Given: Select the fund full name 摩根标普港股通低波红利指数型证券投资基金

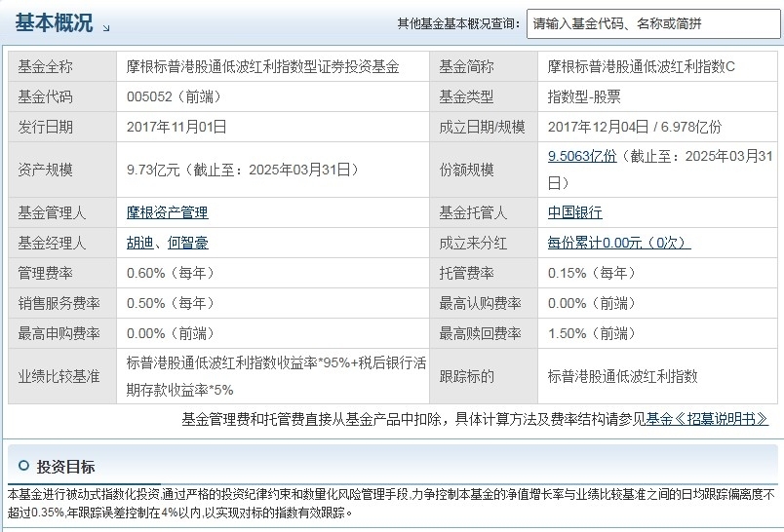Looking at the screenshot, I should click(x=263, y=66).
